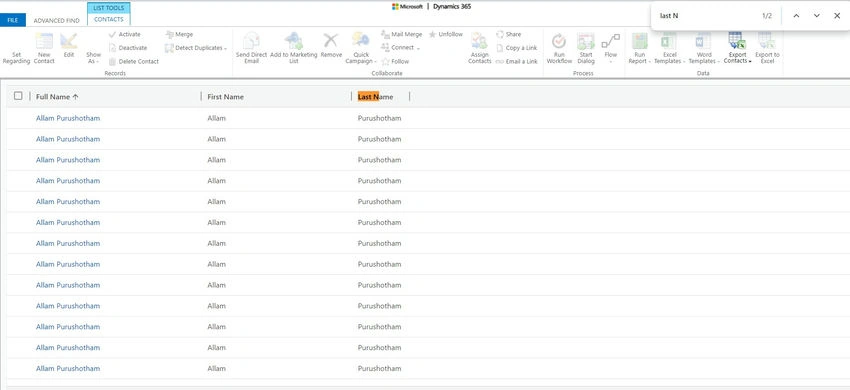Click Email a Link
Viewport: 850px width, 390px height.
[x=517, y=61]
